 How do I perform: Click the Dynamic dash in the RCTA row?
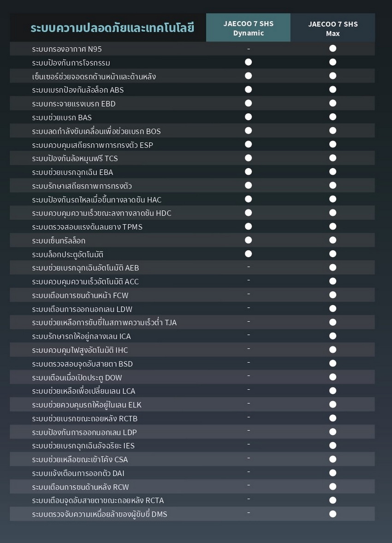click(249, 499)
